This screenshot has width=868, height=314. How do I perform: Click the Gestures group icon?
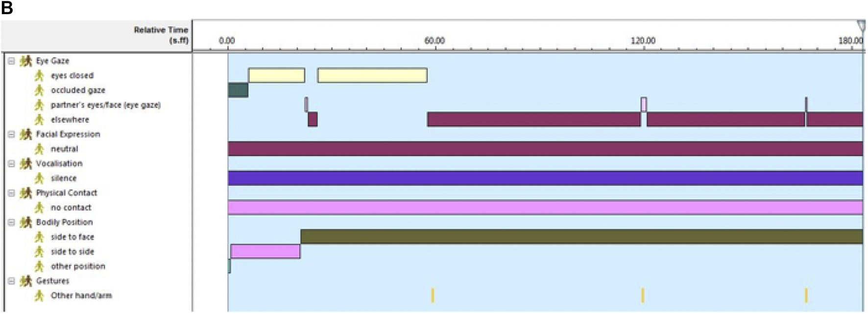point(25,281)
